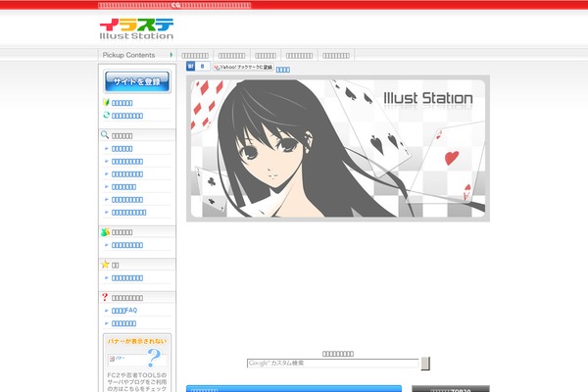Open link beside the green refresh-arrows icon
588x392 pixels.
(127, 116)
